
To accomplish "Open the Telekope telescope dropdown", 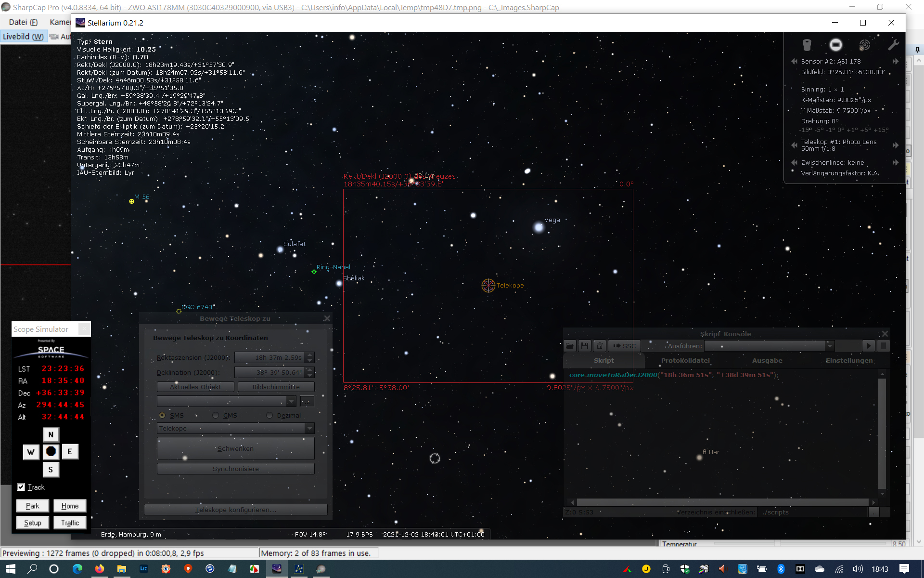I will pyautogui.click(x=235, y=428).
